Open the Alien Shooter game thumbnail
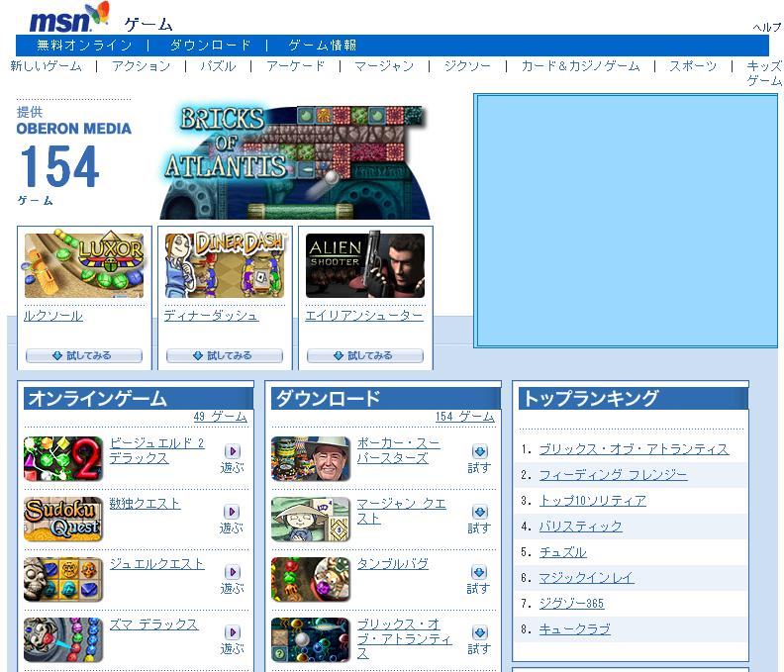The image size is (784, 672). pyautogui.click(x=365, y=265)
